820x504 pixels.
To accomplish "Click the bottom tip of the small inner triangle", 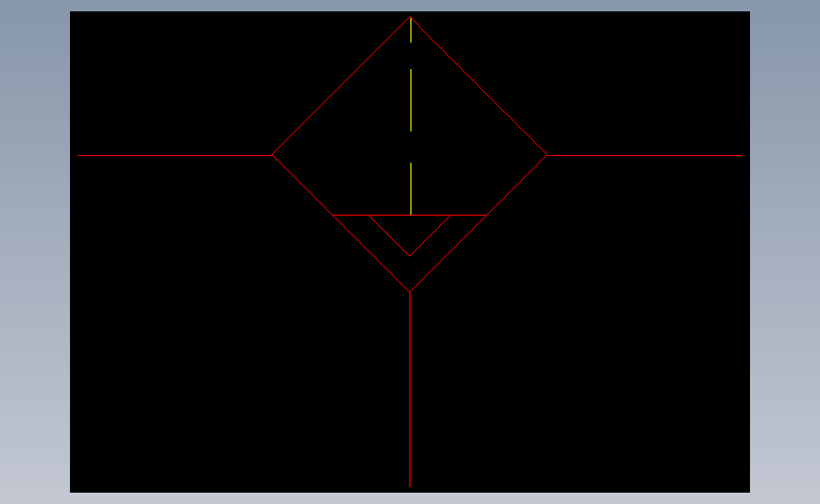I will [x=410, y=255].
